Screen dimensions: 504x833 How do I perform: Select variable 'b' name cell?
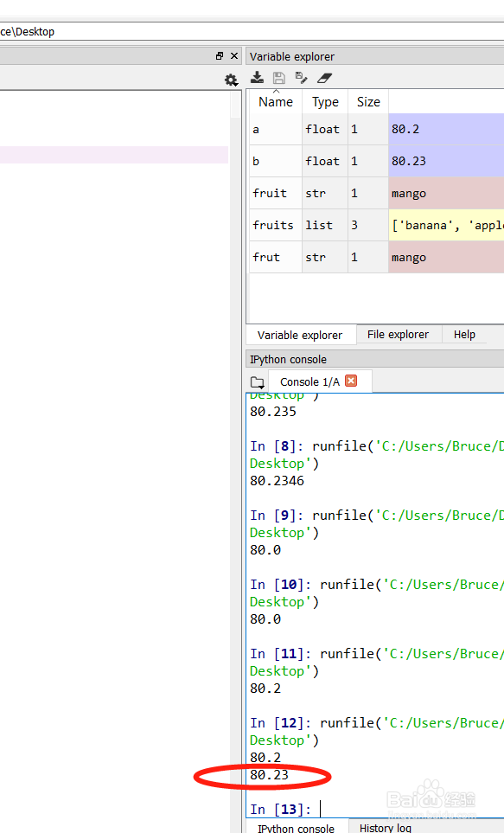276,161
